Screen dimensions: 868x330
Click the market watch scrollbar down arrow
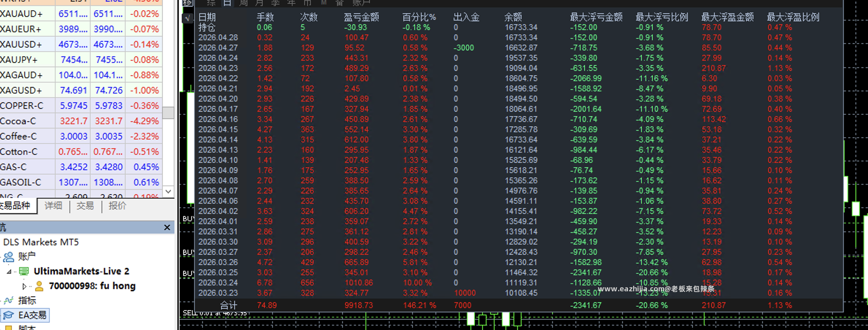pyautogui.click(x=168, y=191)
